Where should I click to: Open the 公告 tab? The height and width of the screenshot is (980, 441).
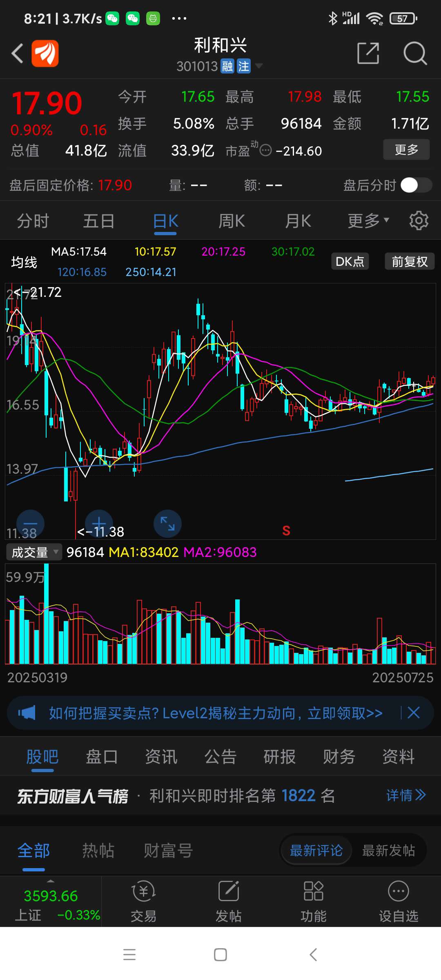click(x=220, y=757)
